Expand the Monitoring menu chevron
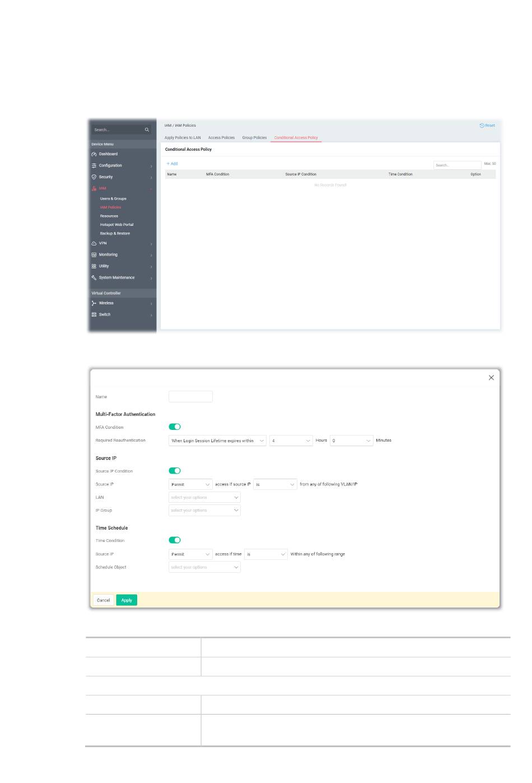This screenshot has width=532, height=783. click(151, 255)
